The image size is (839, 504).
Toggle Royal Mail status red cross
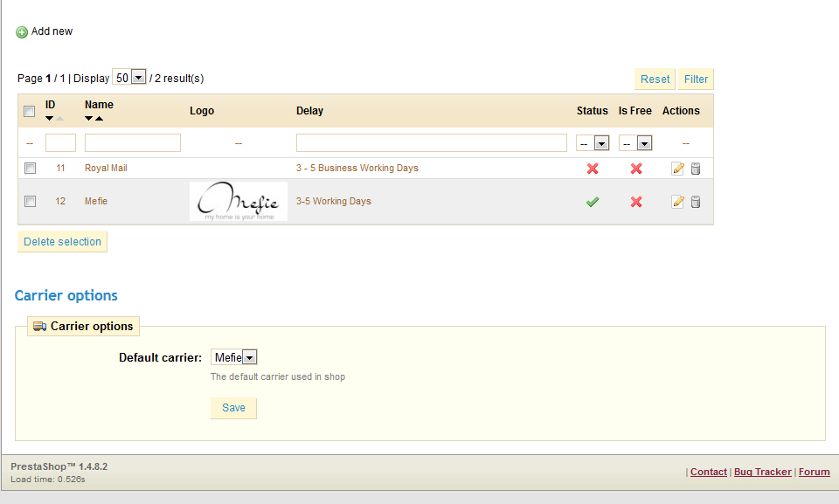(x=593, y=169)
